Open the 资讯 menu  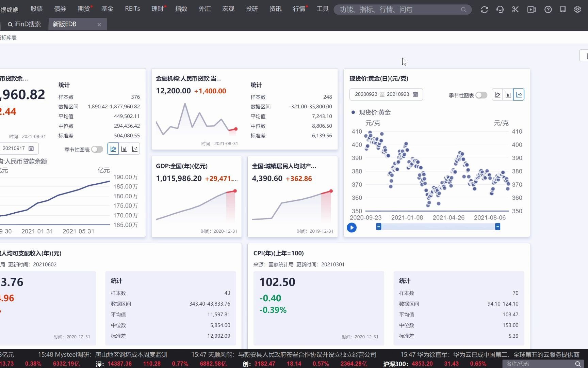[x=276, y=9]
